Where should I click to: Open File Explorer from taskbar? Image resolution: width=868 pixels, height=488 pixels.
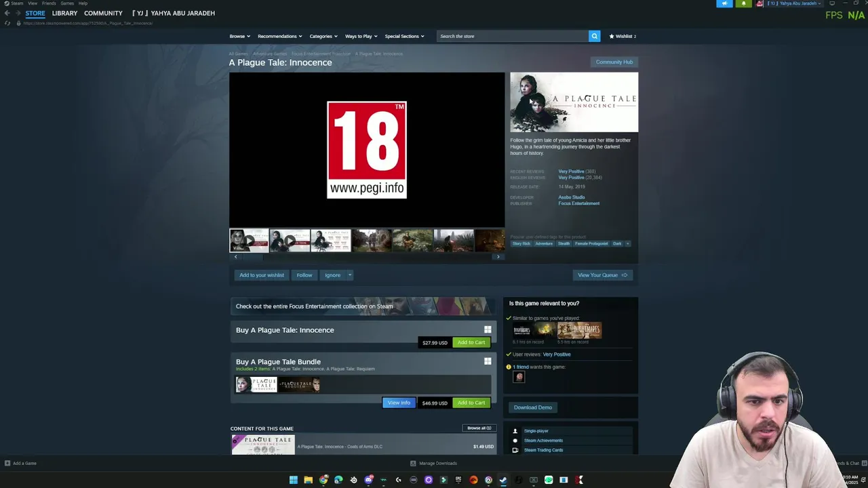(308, 480)
